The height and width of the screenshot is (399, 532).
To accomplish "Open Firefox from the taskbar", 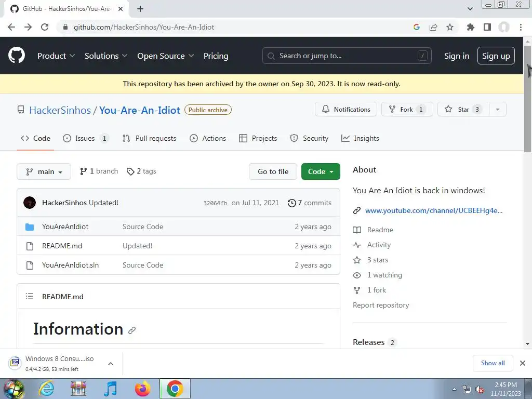I will 142,389.
